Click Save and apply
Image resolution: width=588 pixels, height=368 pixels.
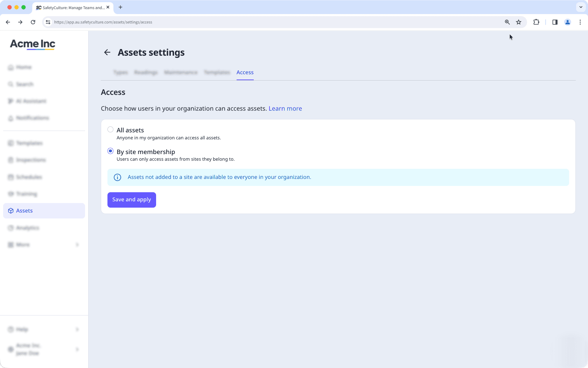(x=131, y=200)
